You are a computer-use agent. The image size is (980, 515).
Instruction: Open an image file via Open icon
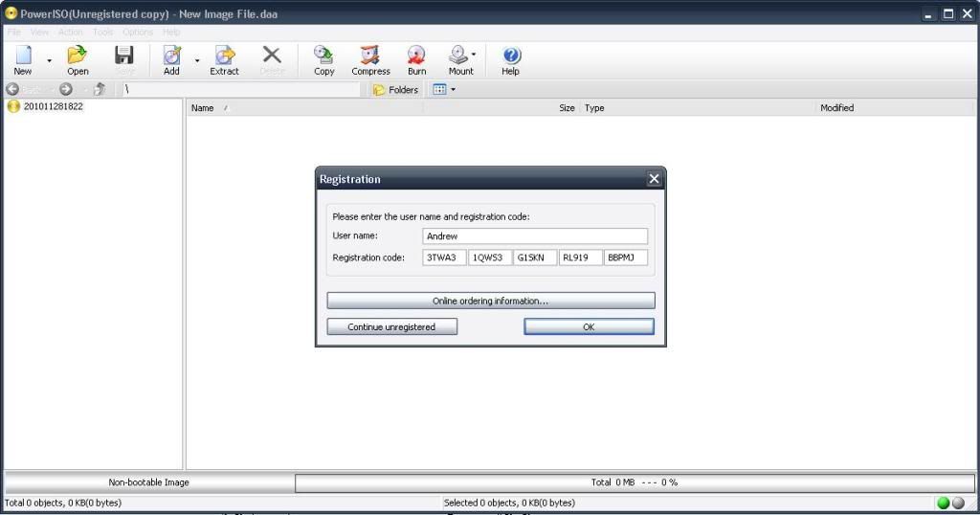tap(78, 59)
